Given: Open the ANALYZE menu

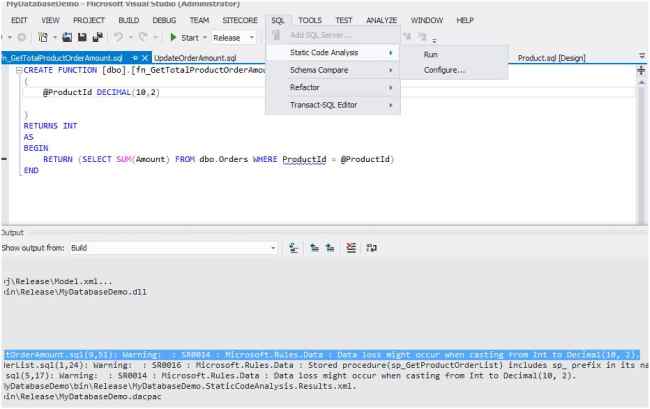Looking at the screenshot, I should pos(381,20).
